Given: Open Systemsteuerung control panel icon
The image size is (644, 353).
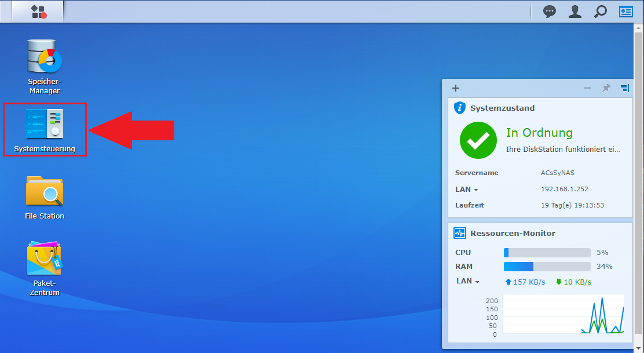Looking at the screenshot, I should pos(45,124).
